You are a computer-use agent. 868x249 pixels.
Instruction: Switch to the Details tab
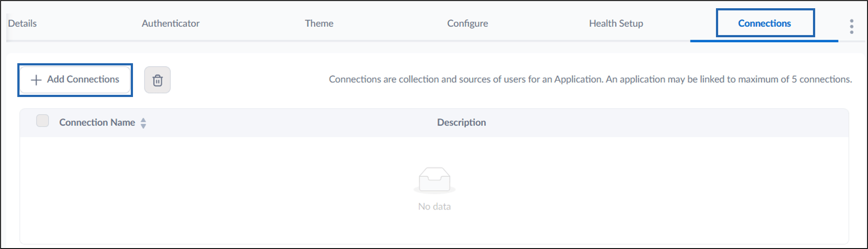[x=22, y=23]
